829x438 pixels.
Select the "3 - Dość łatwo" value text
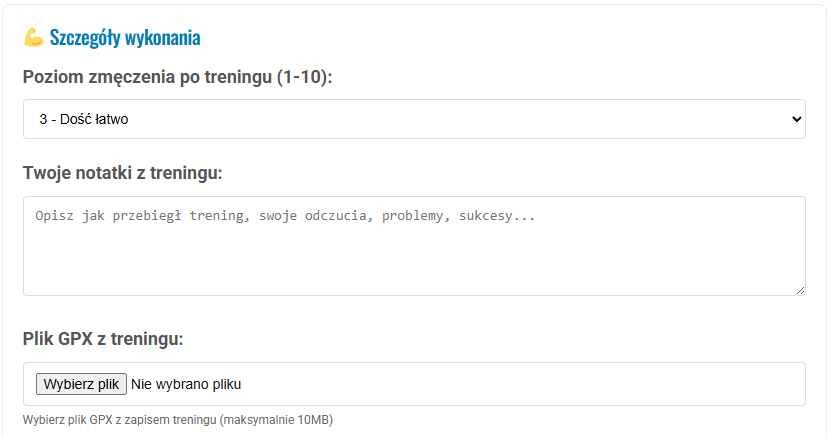coord(84,119)
